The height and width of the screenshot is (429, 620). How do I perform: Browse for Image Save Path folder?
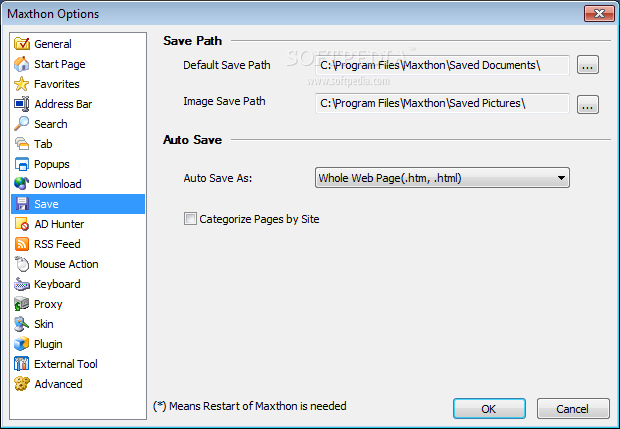588,104
